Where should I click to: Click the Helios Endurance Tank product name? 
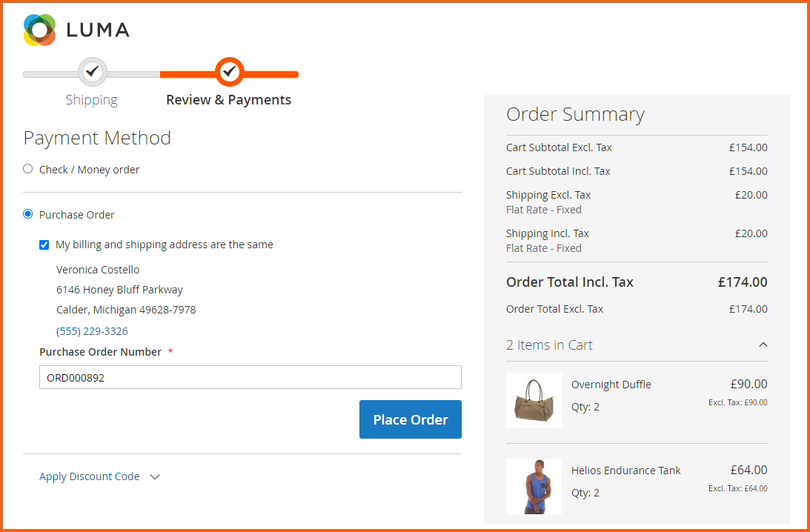(x=625, y=471)
